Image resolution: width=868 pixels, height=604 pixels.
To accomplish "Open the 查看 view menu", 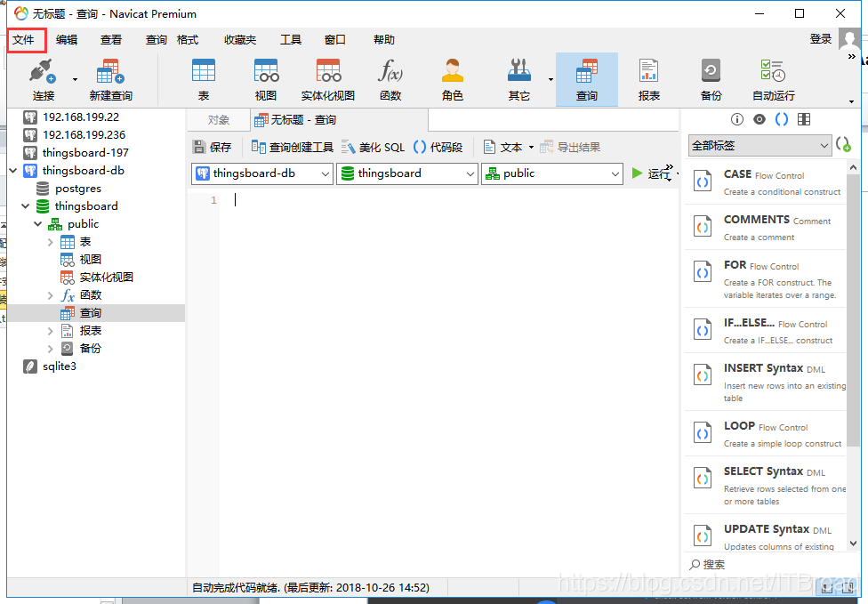I will (x=110, y=40).
